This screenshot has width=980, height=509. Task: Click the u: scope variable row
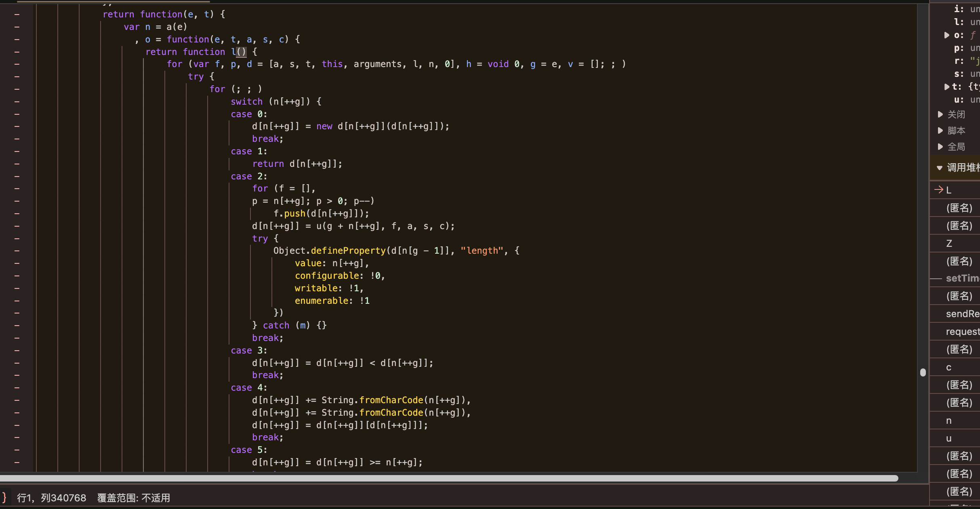point(966,100)
